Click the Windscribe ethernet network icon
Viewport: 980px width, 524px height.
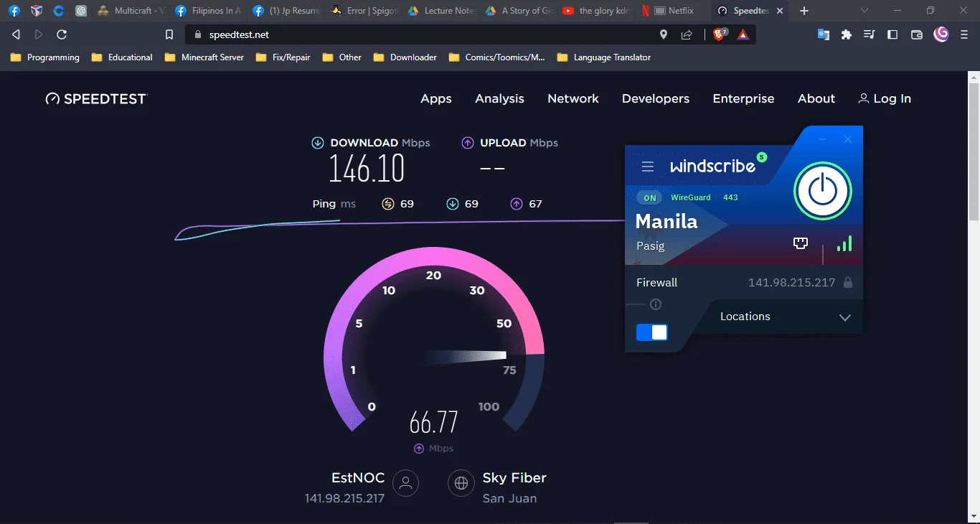pyautogui.click(x=801, y=243)
